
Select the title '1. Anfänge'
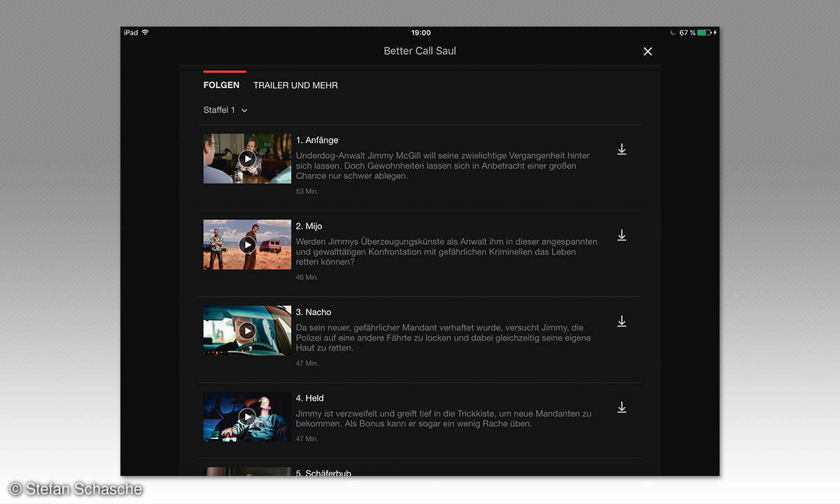[x=317, y=140]
